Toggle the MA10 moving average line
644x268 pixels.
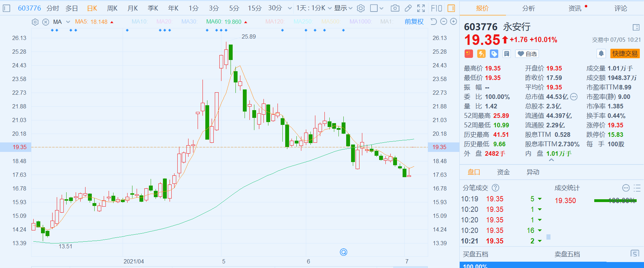139,22
